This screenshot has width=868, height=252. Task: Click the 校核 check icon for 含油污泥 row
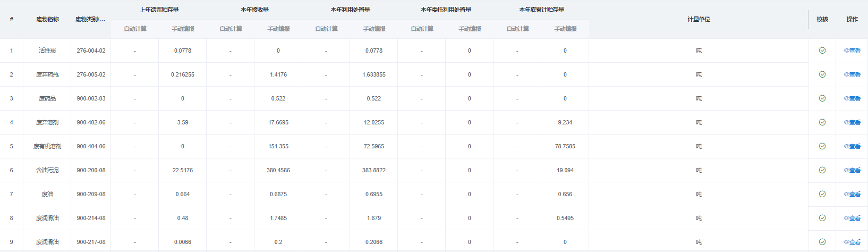click(x=822, y=170)
